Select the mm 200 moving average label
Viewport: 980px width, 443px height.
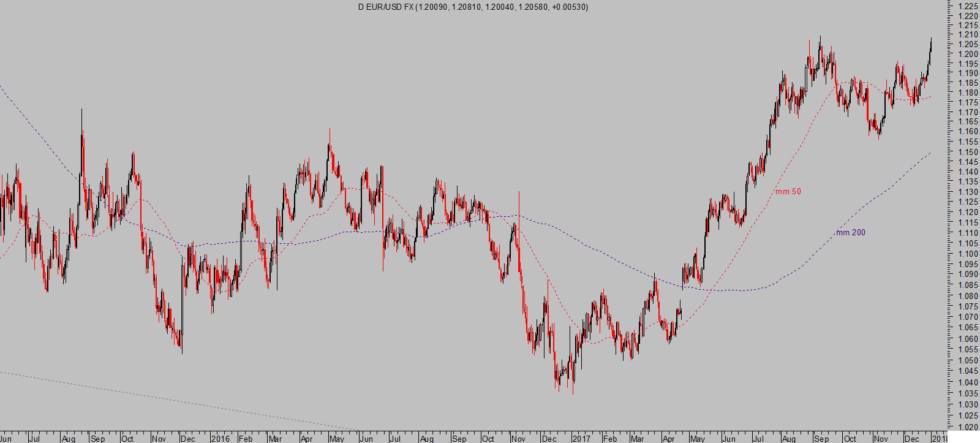[851, 233]
